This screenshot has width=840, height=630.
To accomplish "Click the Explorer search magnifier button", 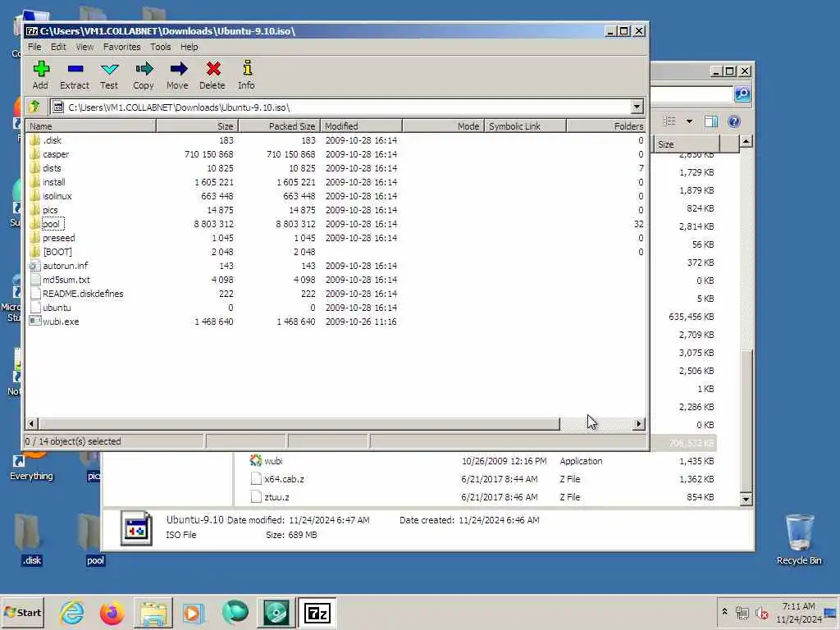I will (742, 94).
